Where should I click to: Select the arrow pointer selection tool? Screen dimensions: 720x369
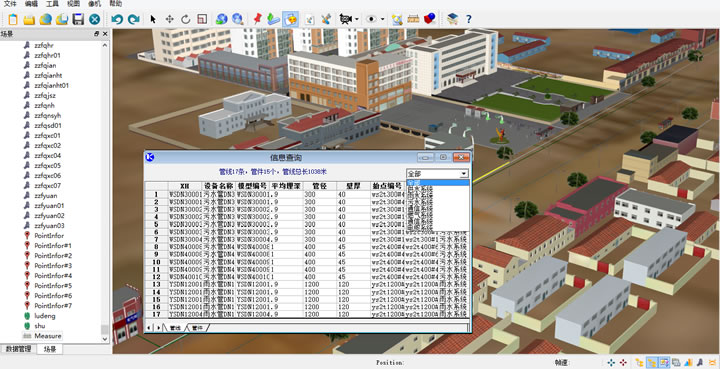click(x=153, y=19)
